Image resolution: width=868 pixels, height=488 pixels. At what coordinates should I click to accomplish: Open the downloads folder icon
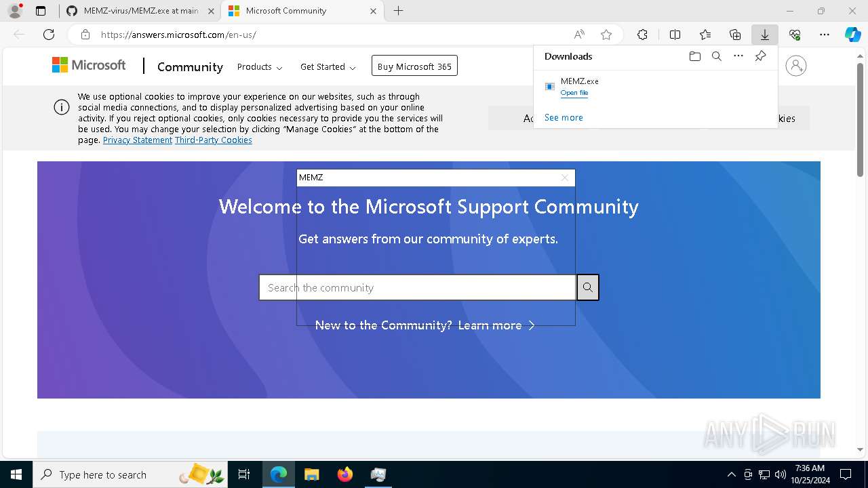[694, 56]
